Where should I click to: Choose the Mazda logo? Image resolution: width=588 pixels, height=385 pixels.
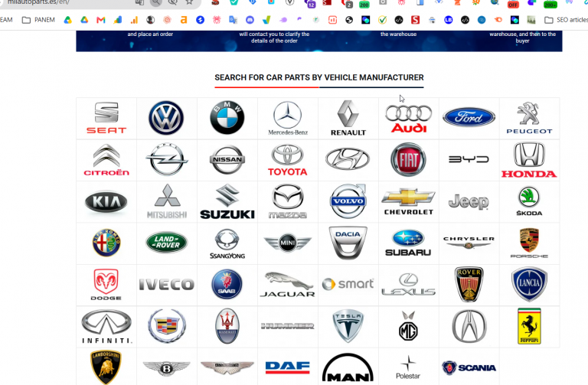pos(288,201)
